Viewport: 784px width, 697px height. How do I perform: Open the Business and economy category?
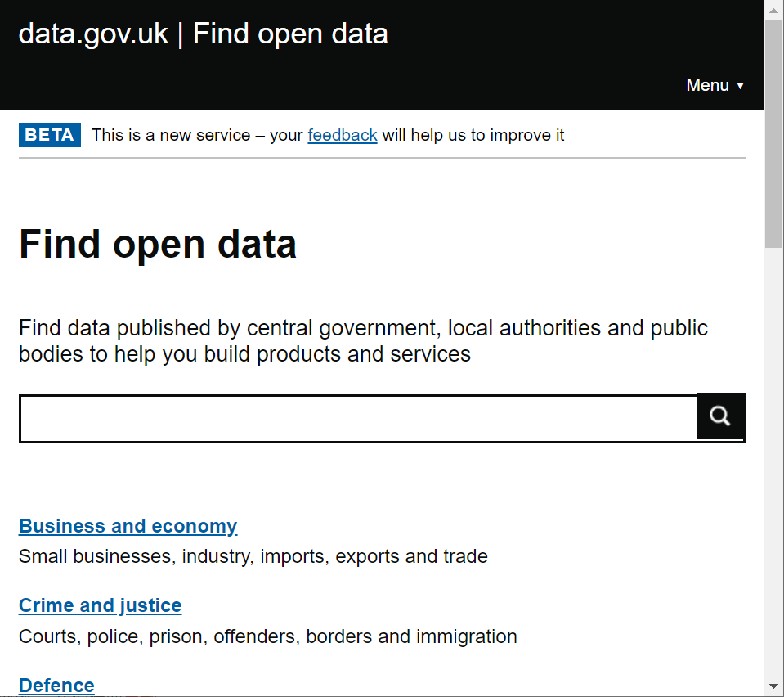[x=128, y=526]
